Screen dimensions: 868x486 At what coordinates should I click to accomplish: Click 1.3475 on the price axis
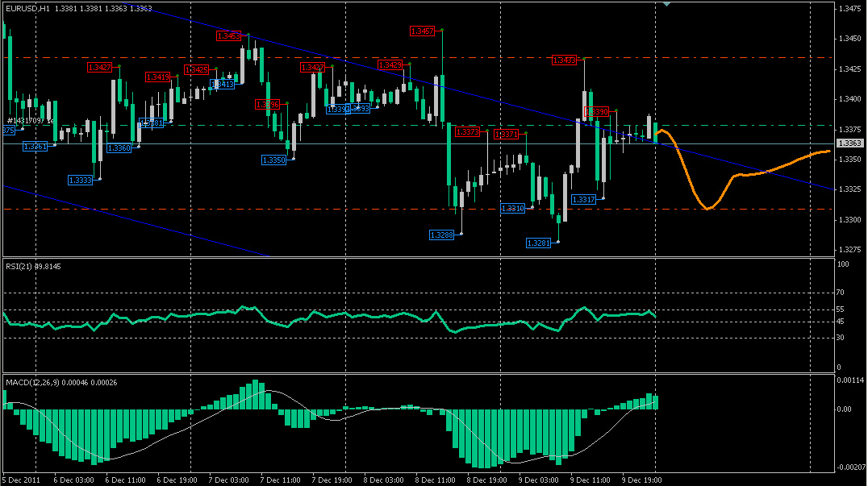pos(850,9)
